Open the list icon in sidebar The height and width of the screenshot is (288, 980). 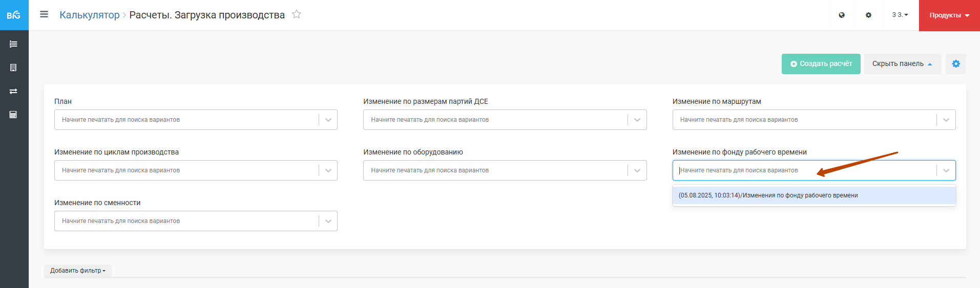(13, 44)
